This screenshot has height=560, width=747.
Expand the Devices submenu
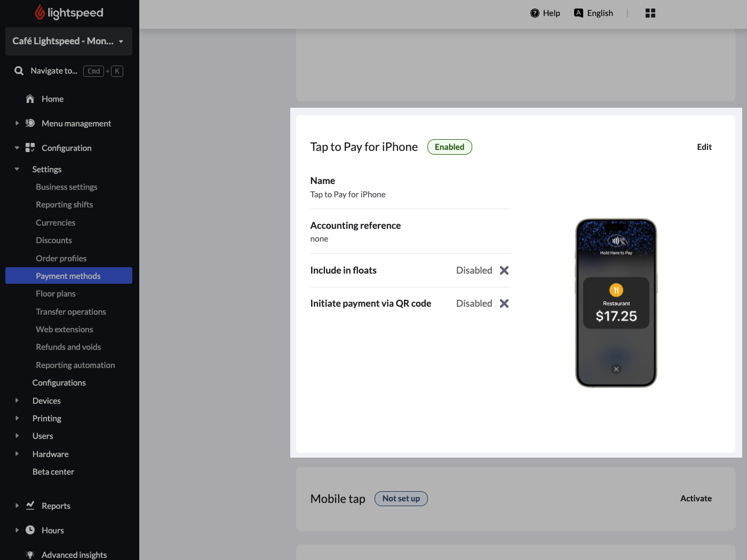point(17,401)
